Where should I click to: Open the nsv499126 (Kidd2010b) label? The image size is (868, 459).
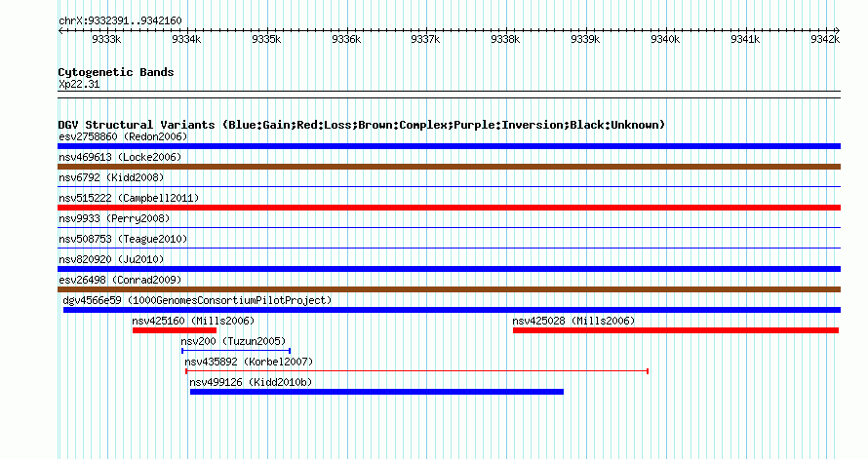point(251,382)
